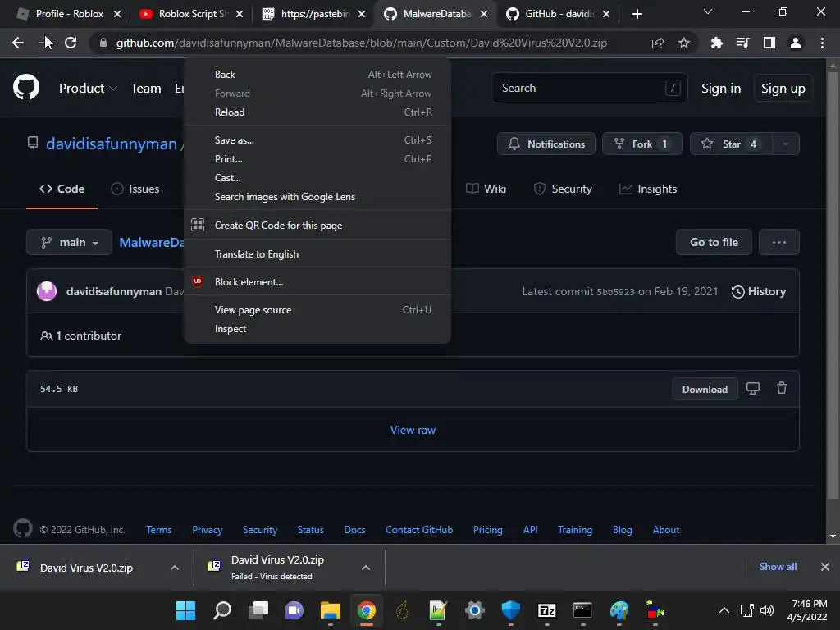Open the Windows Start button
This screenshot has height=630, width=840.
(x=186, y=610)
